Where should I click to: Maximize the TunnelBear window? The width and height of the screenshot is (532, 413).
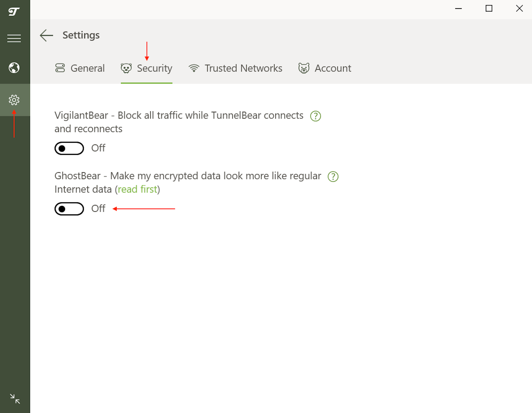[489, 9]
